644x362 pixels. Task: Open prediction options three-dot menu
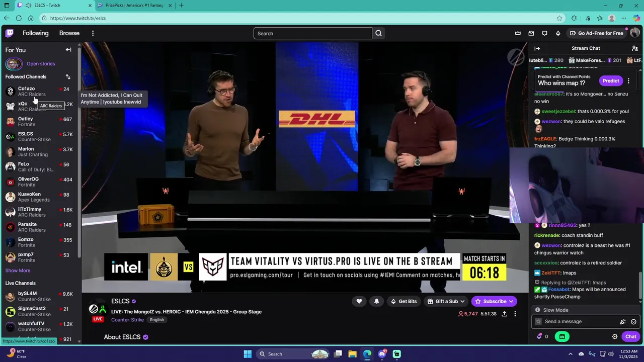(628, 80)
